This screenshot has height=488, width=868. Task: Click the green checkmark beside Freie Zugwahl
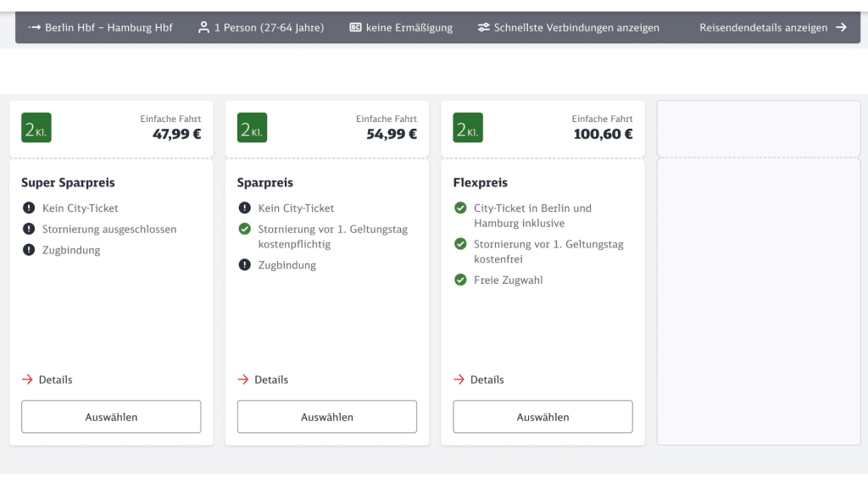point(461,280)
